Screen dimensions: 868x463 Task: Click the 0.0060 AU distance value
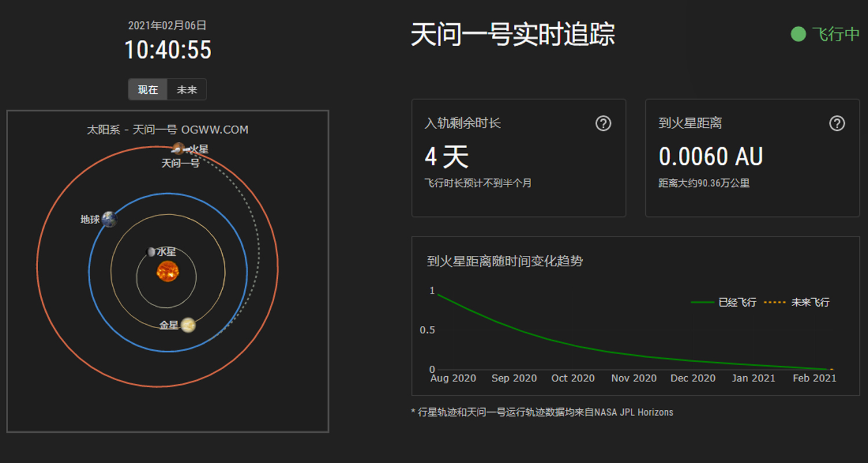tap(711, 156)
